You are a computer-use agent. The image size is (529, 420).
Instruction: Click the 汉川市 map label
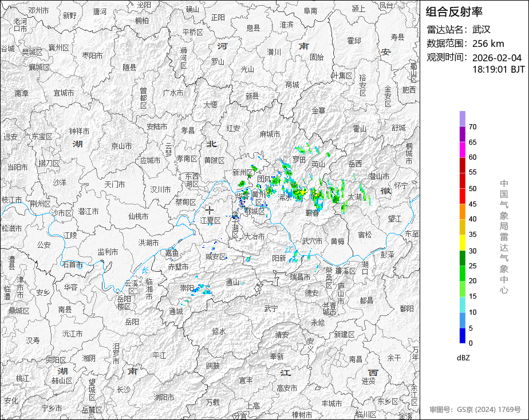click(x=160, y=190)
